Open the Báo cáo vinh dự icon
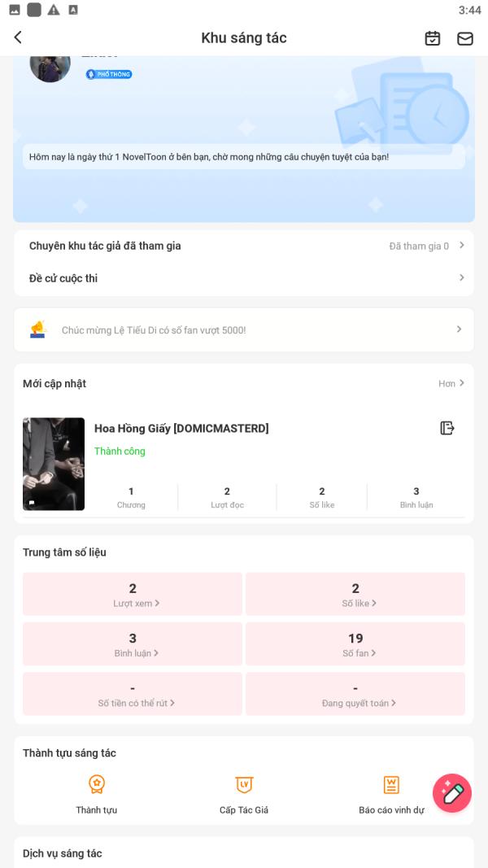 (391, 784)
